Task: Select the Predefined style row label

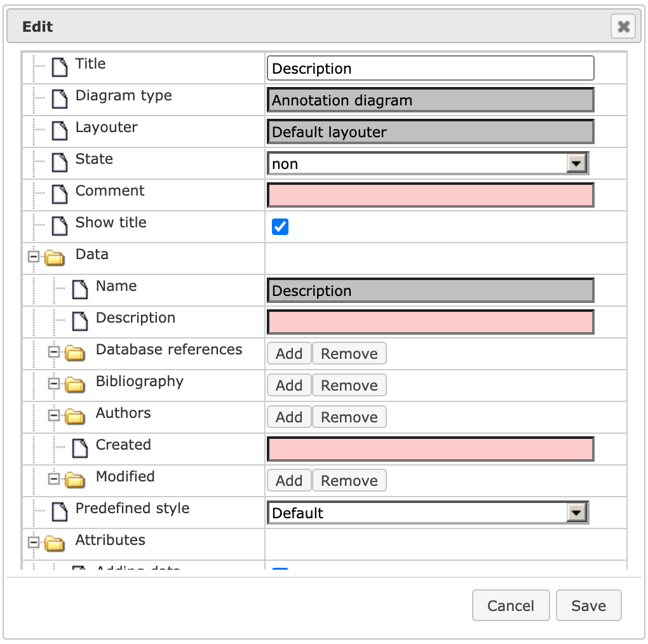Action: (x=132, y=508)
